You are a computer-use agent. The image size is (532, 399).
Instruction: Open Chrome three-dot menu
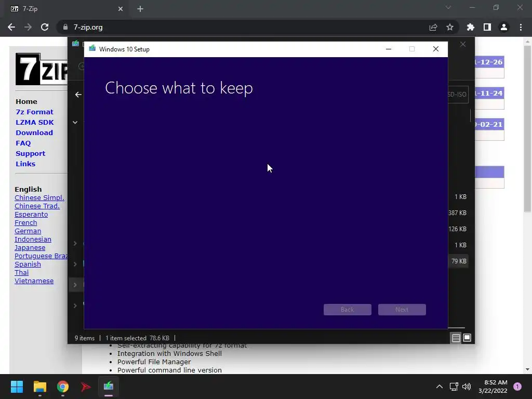click(521, 27)
